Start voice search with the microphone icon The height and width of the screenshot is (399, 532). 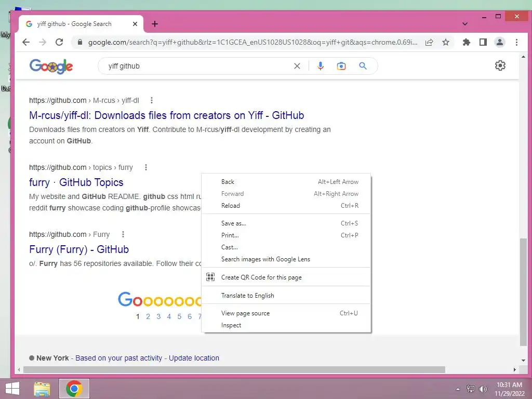320,66
